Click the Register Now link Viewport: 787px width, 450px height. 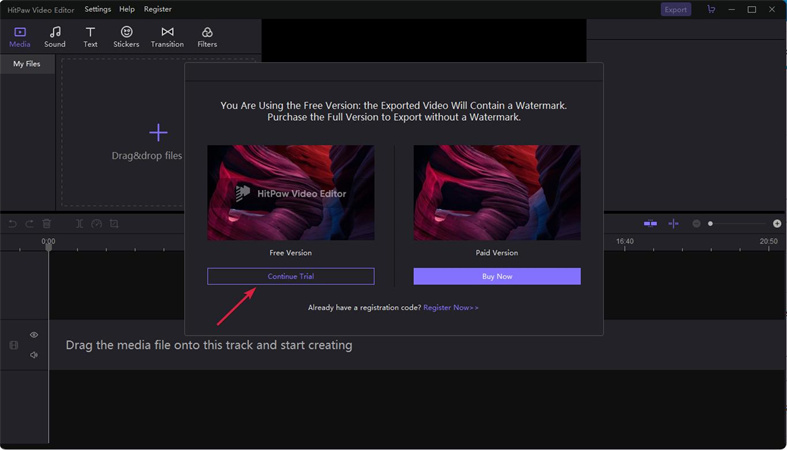tap(451, 308)
